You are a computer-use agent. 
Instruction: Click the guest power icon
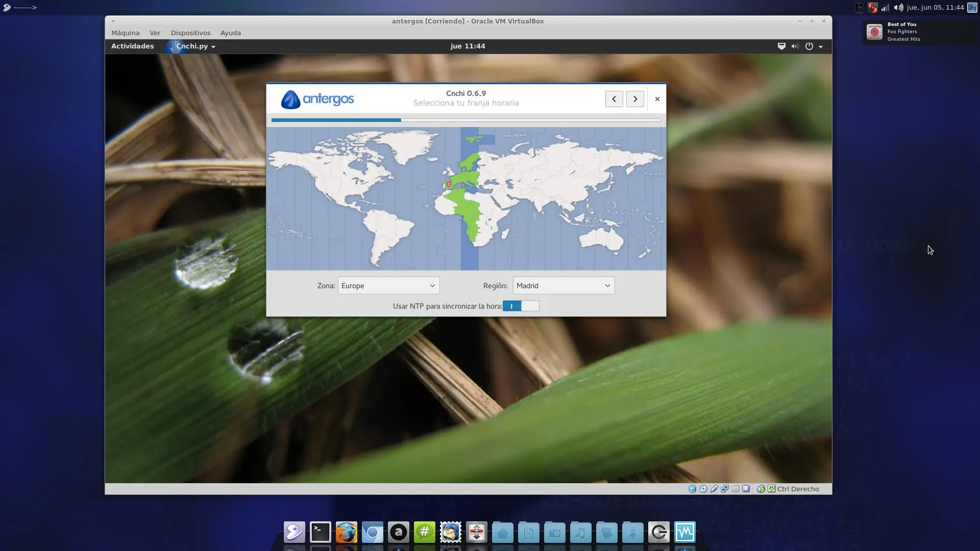(x=809, y=46)
